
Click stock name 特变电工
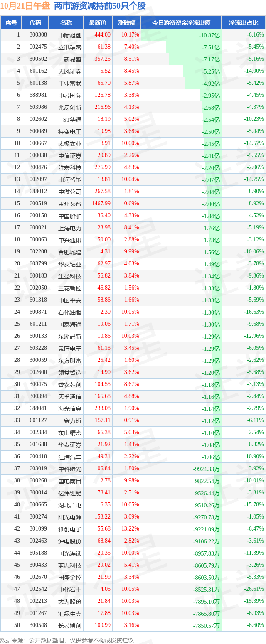click(70, 131)
